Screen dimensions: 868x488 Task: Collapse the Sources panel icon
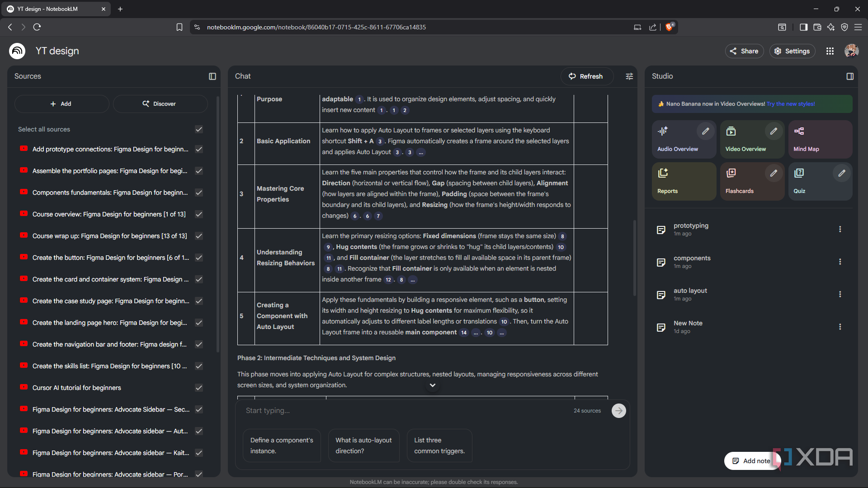point(212,76)
